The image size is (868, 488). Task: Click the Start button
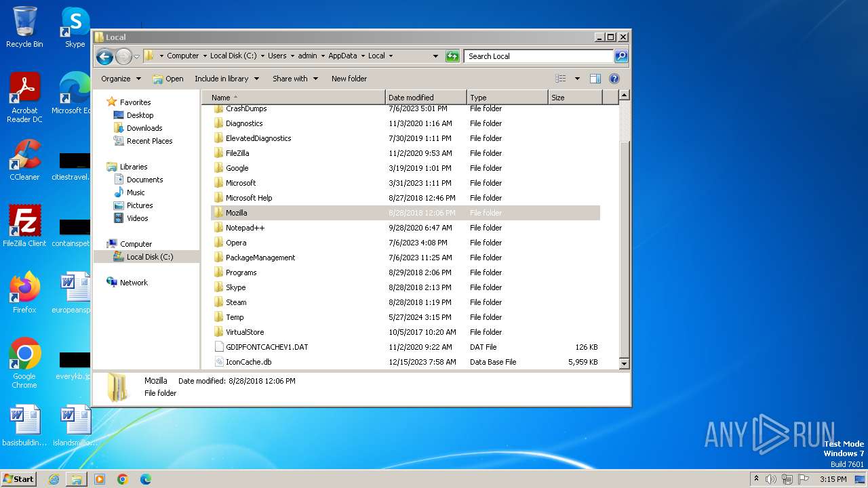tap(19, 479)
